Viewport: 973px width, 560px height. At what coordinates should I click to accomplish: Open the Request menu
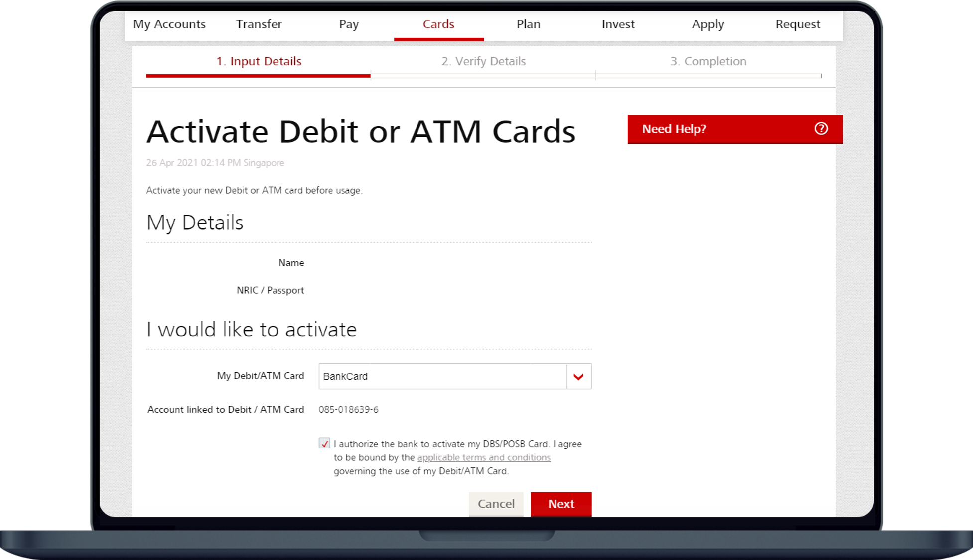click(797, 24)
